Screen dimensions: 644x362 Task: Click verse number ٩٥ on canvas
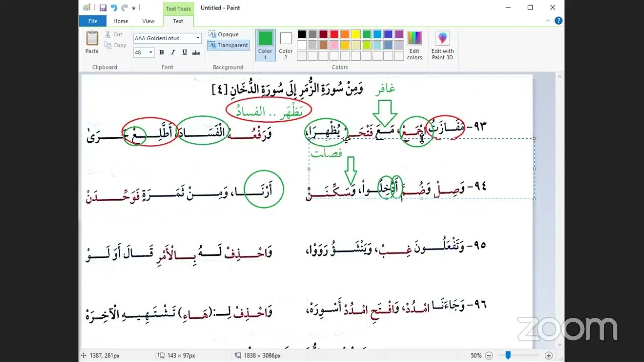tap(480, 245)
